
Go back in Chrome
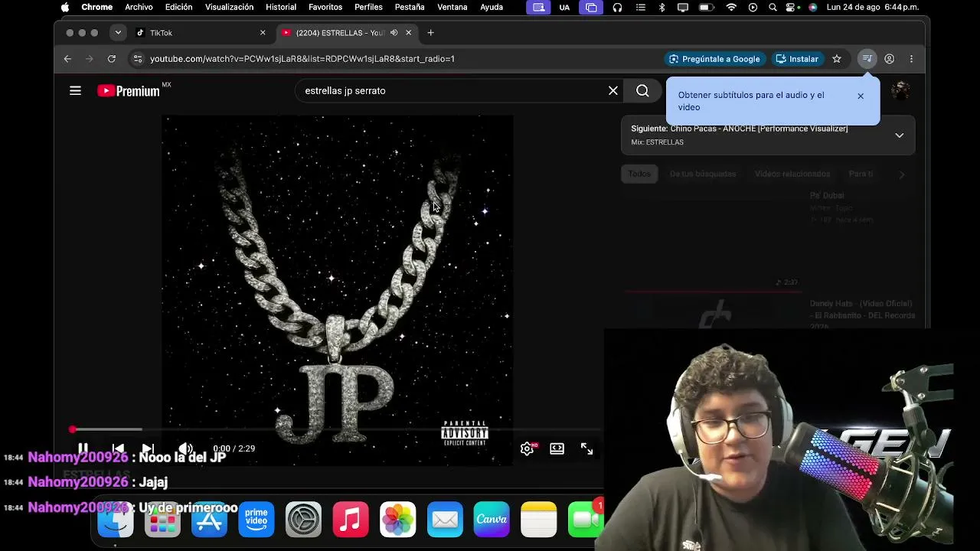click(67, 59)
